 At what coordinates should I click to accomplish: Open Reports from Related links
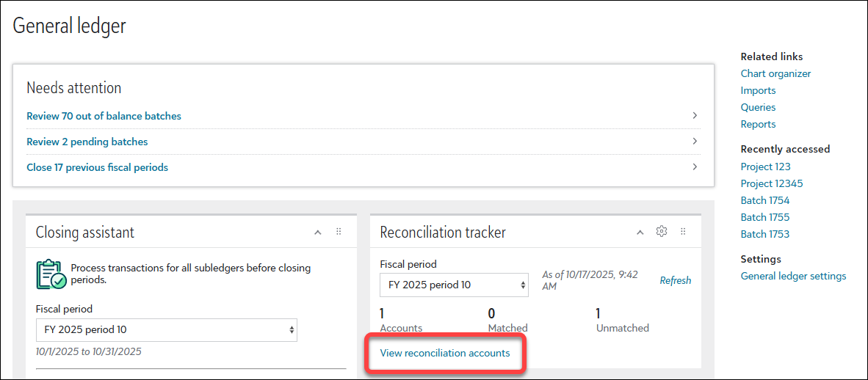758,124
